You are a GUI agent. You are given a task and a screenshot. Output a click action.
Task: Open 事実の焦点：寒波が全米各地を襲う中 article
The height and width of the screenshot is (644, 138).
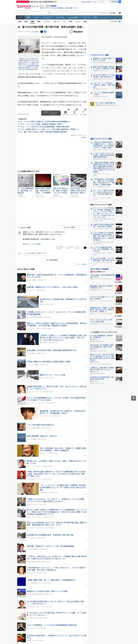point(57,276)
